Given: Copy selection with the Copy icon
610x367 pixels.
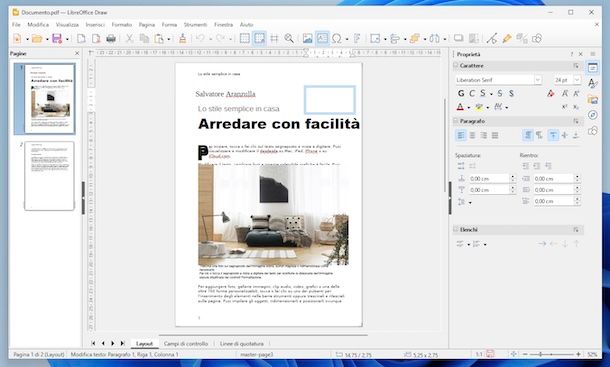Looking at the screenshot, I should point(144,39).
